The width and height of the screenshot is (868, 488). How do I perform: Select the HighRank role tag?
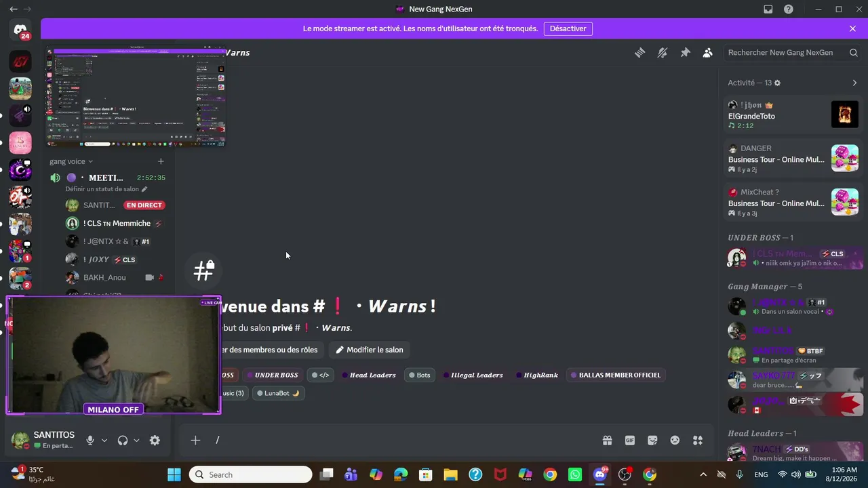(537, 375)
